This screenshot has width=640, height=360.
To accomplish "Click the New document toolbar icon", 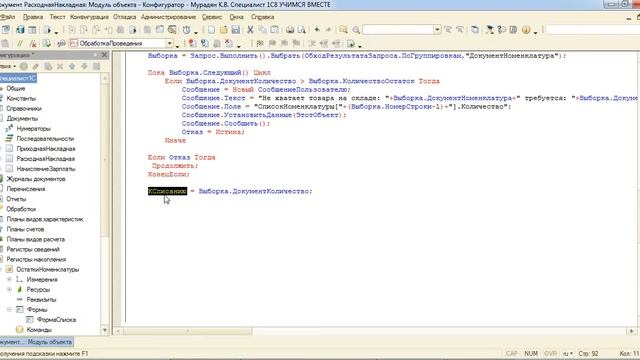I will (211, 30).
